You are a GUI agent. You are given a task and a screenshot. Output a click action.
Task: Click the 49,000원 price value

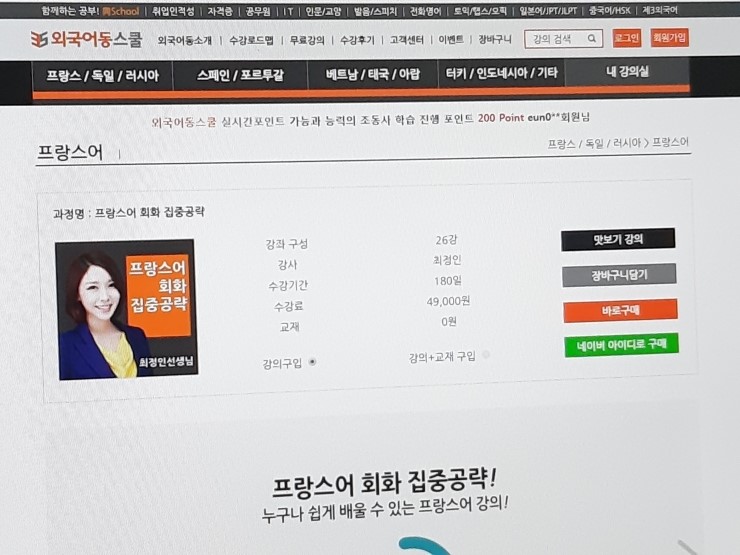(x=448, y=301)
